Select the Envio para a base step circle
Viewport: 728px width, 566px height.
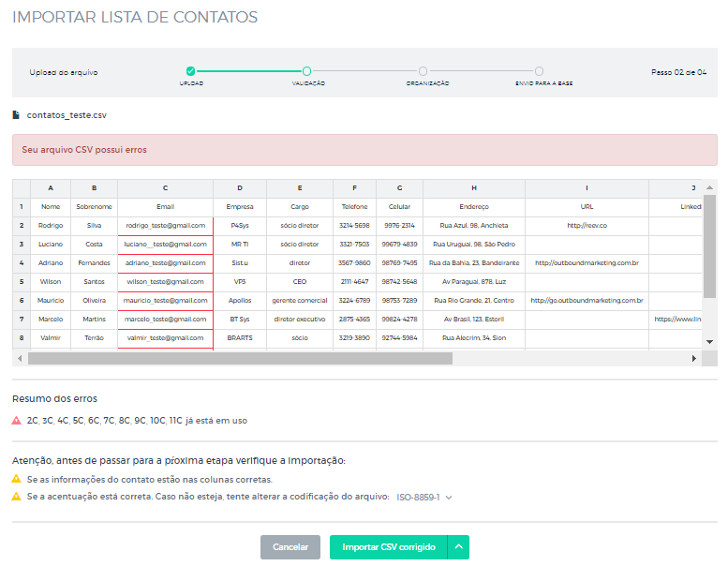pos(539,71)
